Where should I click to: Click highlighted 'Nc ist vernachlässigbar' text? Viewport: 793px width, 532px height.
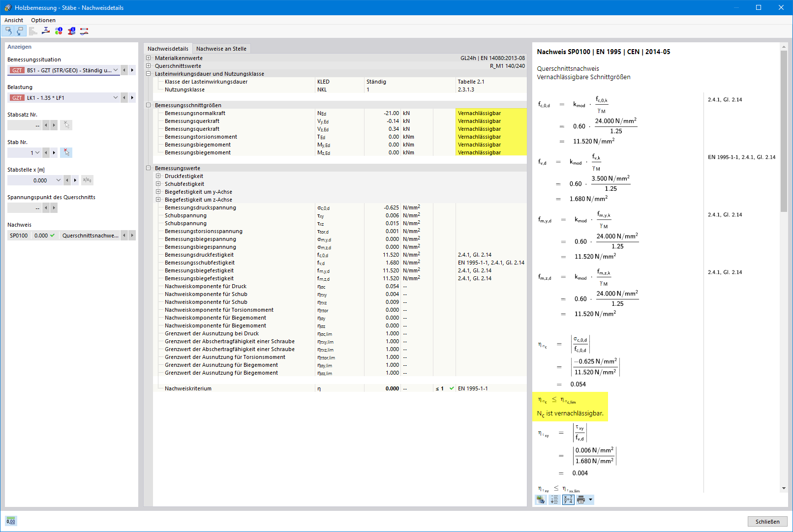pyautogui.click(x=570, y=414)
